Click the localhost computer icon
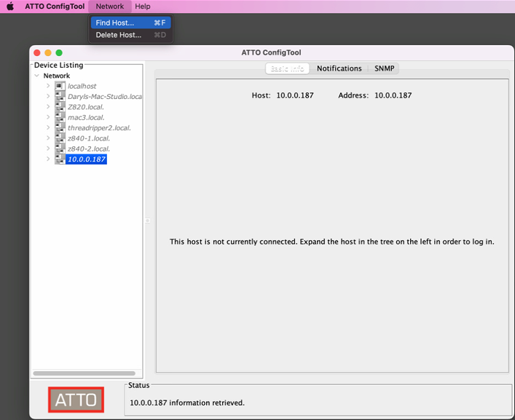This screenshot has height=420, width=515. 60,86
